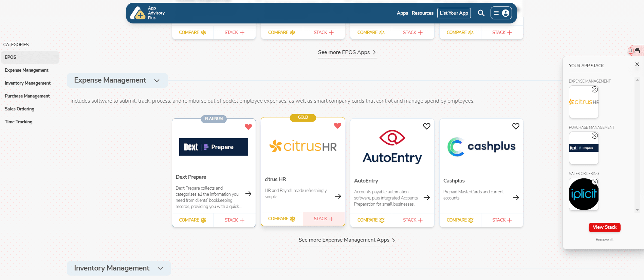See more Expense Management Apps

pos(347,240)
